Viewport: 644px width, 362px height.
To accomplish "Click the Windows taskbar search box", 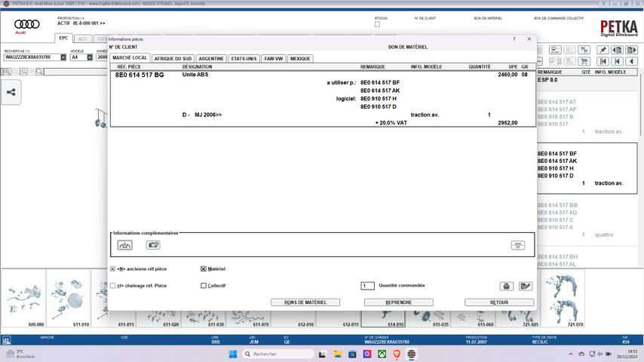I will pos(278,354).
